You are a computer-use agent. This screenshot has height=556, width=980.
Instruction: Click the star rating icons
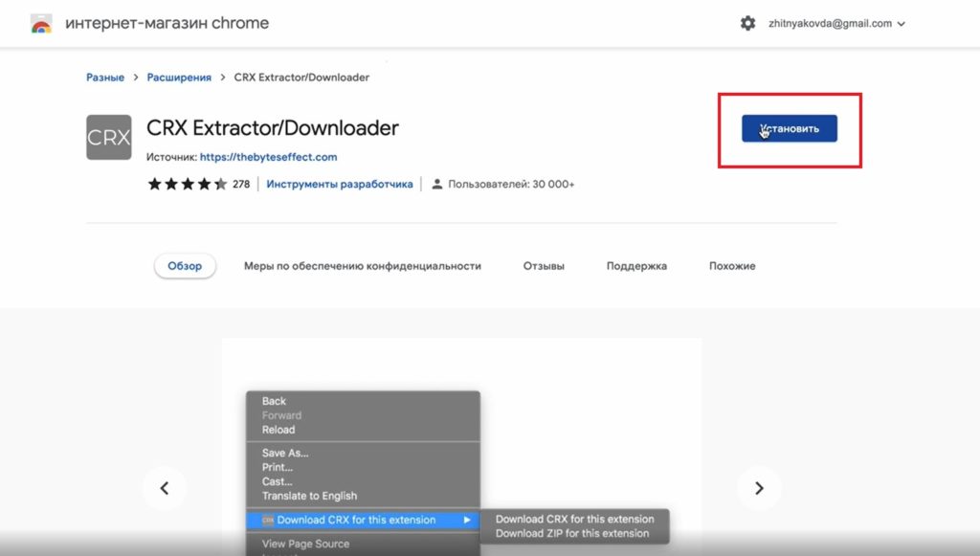(x=188, y=184)
